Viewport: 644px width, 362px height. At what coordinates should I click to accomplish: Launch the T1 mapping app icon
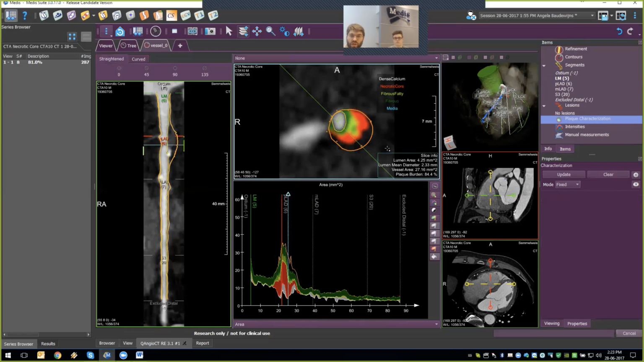point(199,16)
